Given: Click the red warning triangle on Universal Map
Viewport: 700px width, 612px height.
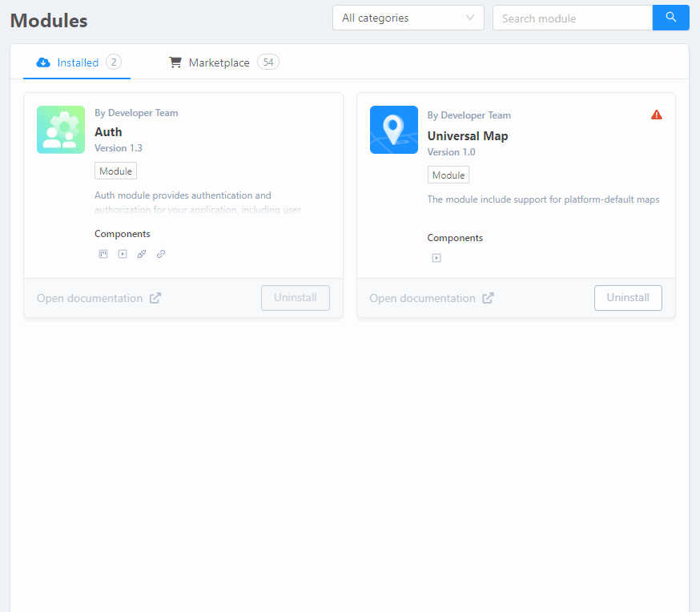Looking at the screenshot, I should [657, 115].
